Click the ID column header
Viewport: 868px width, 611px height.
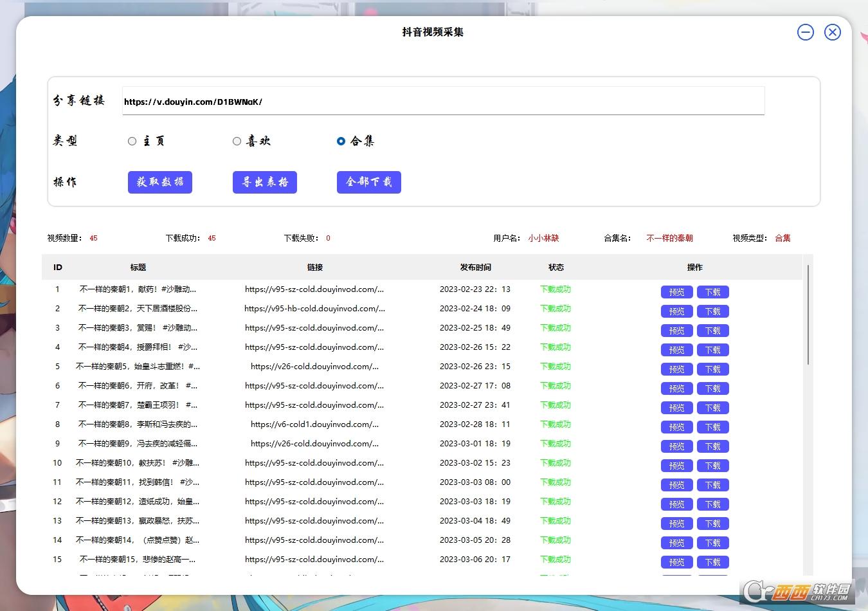pos(58,268)
